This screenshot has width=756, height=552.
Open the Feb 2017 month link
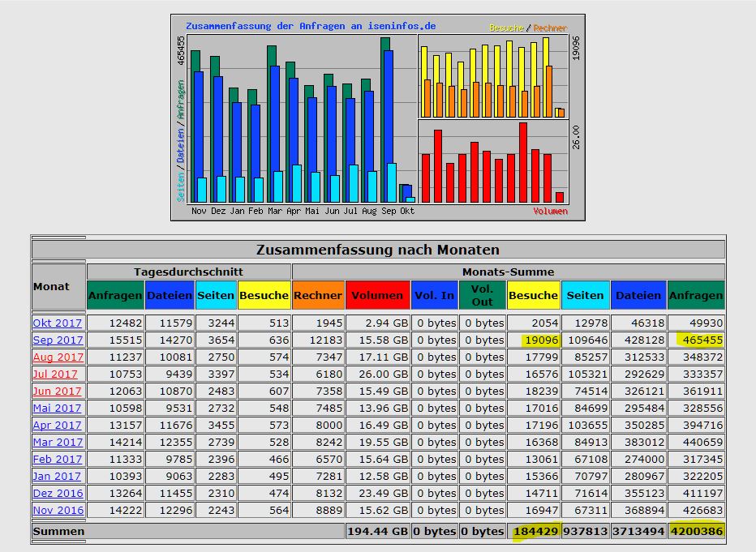(x=58, y=460)
